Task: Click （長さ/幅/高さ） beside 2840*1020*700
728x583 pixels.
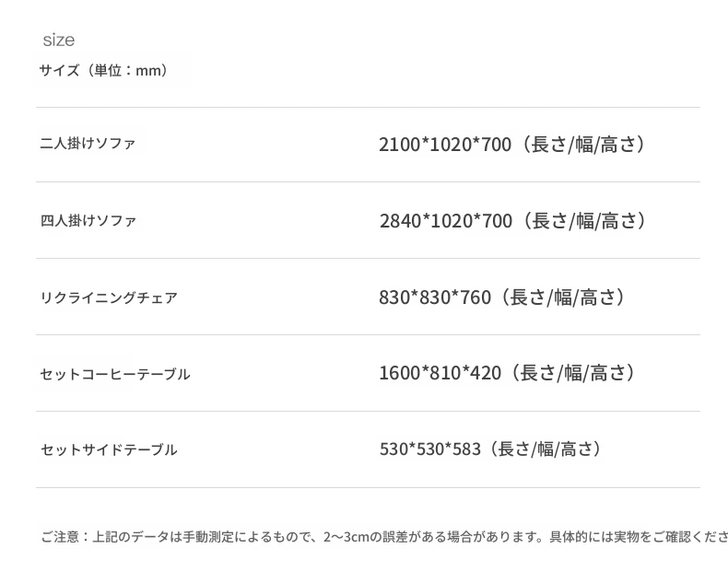Action: tap(583, 221)
